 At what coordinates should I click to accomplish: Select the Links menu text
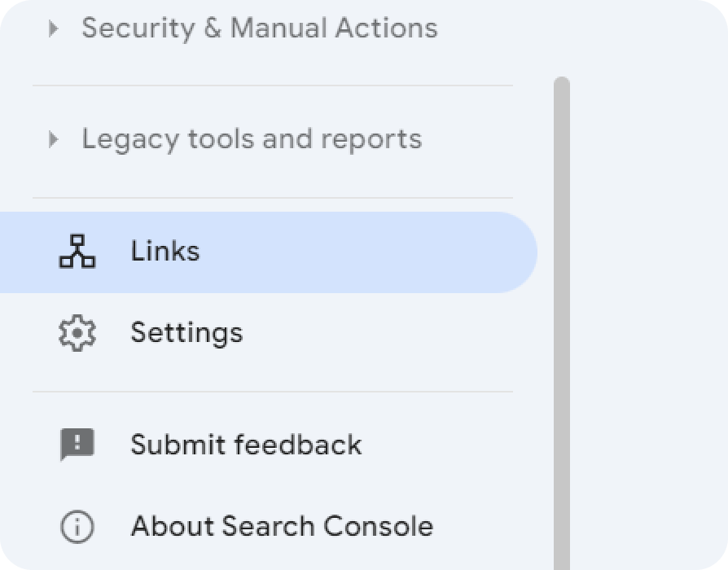coord(165,251)
